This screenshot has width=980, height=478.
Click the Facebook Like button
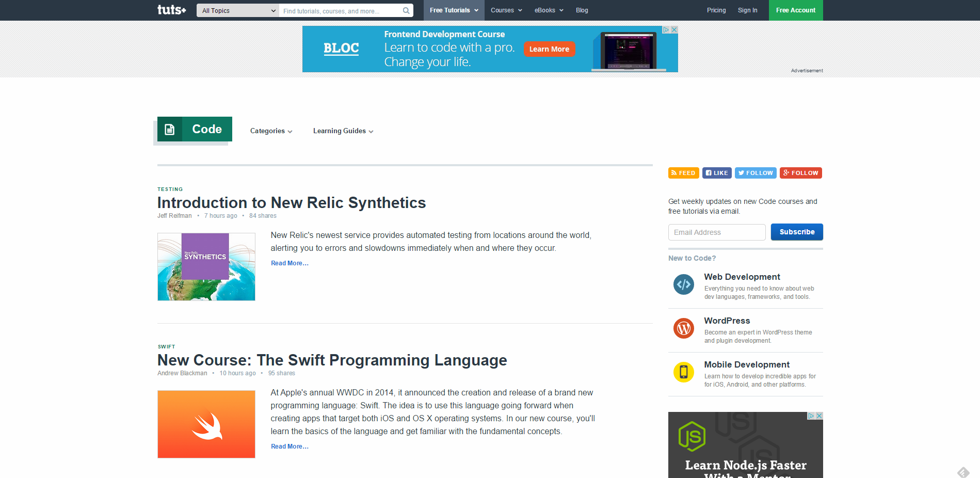click(717, 173)
